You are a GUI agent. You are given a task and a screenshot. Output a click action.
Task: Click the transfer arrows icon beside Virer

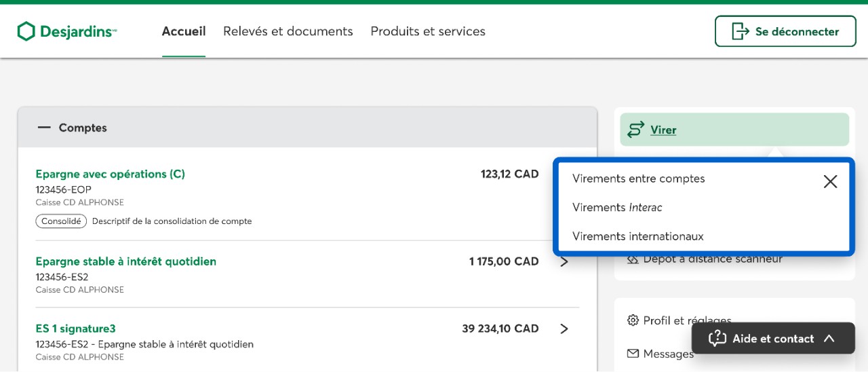(635, 130)
